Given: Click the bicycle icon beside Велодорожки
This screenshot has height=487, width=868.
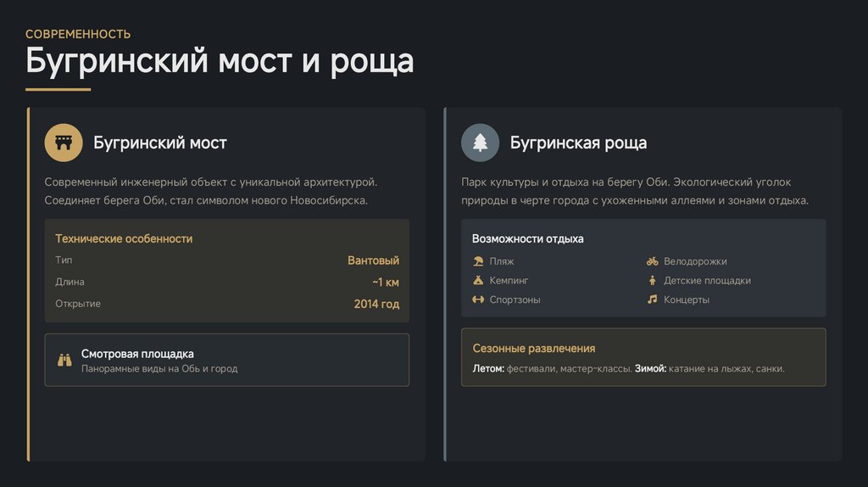Looking at the screenshot, I should point(652,261).
